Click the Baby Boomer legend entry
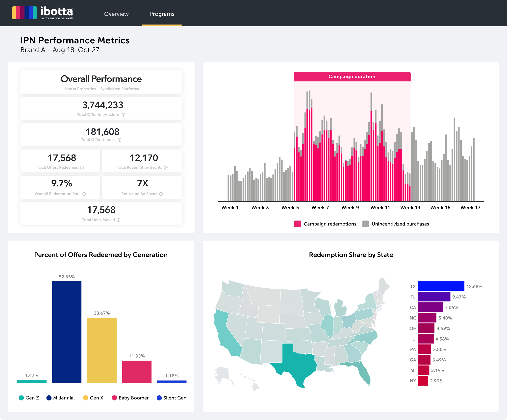Image resolution: width=507 pixels, height=420 pixels. tap(130, 398)
